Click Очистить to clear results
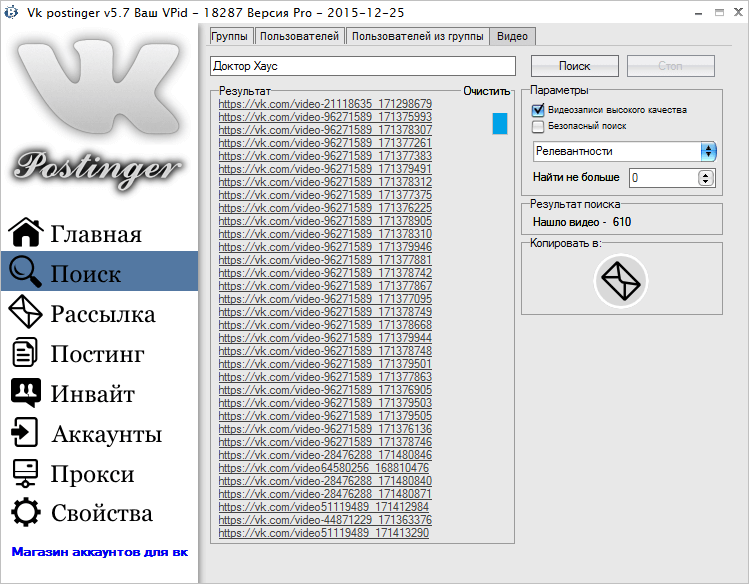 coord(487,91)
